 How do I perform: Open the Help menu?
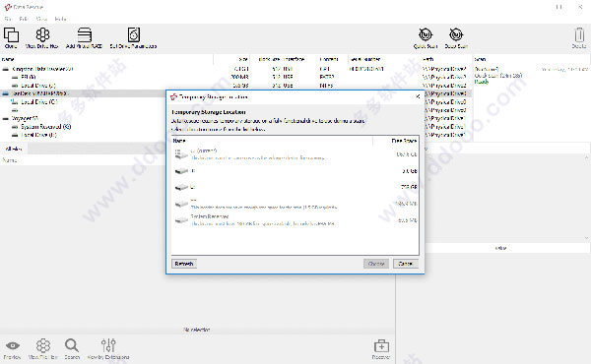click(x=60, y=19)
